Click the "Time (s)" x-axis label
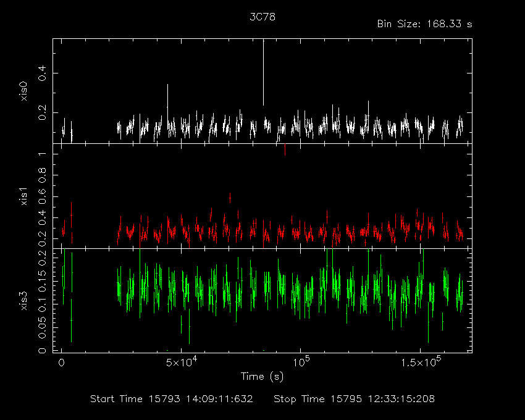Screen dimensions: 525x420 pos(262,377)
